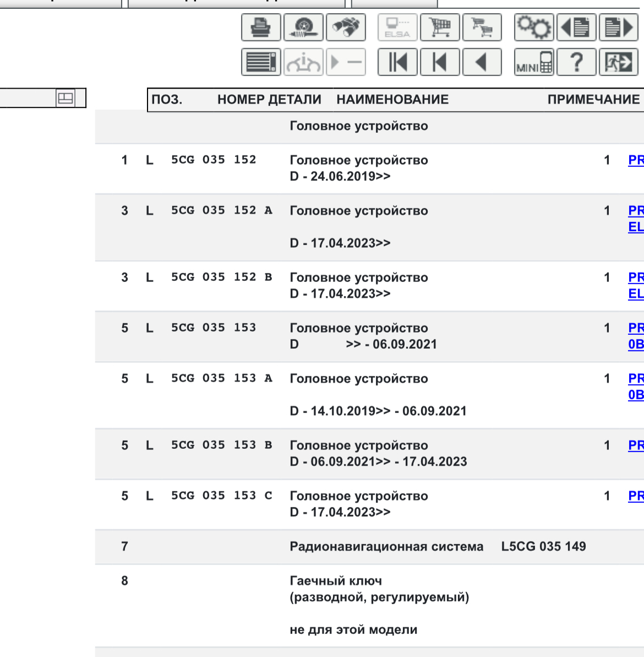Skip back with single-bar arrow icon
This screenshot has width=644, height=657.
pos(440,62)
